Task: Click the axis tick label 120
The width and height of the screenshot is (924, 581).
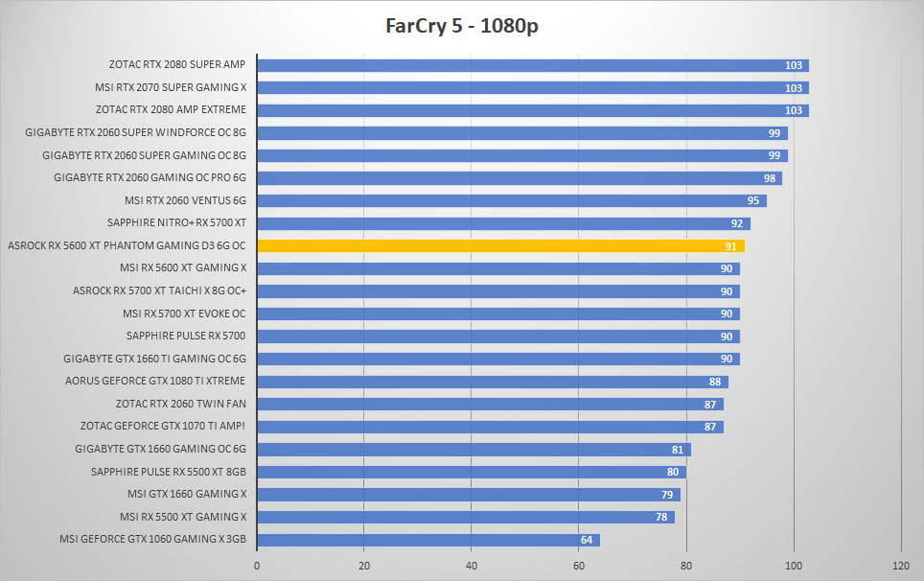Action: point(900,566)
